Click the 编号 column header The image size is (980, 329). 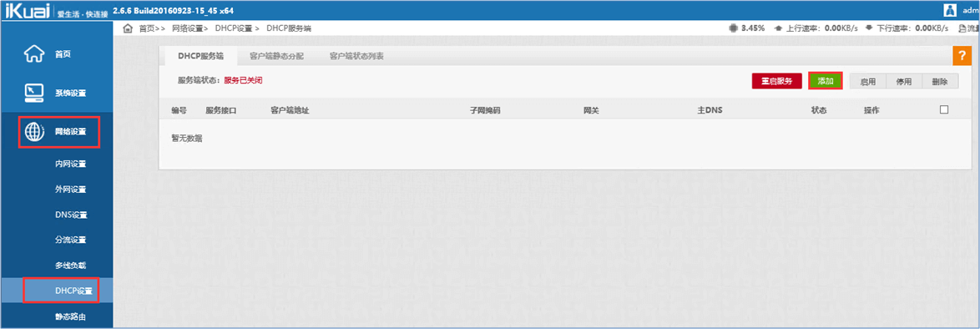click(179, 110)
